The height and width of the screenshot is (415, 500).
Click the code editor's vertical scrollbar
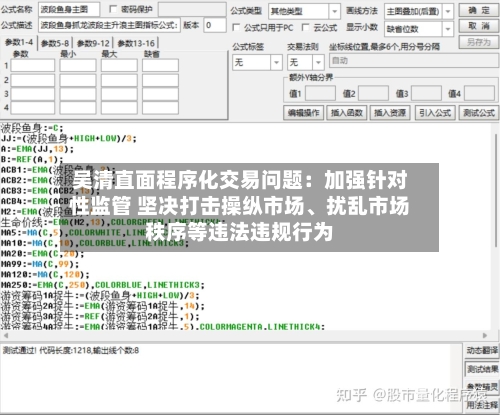(x=496, y=190)
